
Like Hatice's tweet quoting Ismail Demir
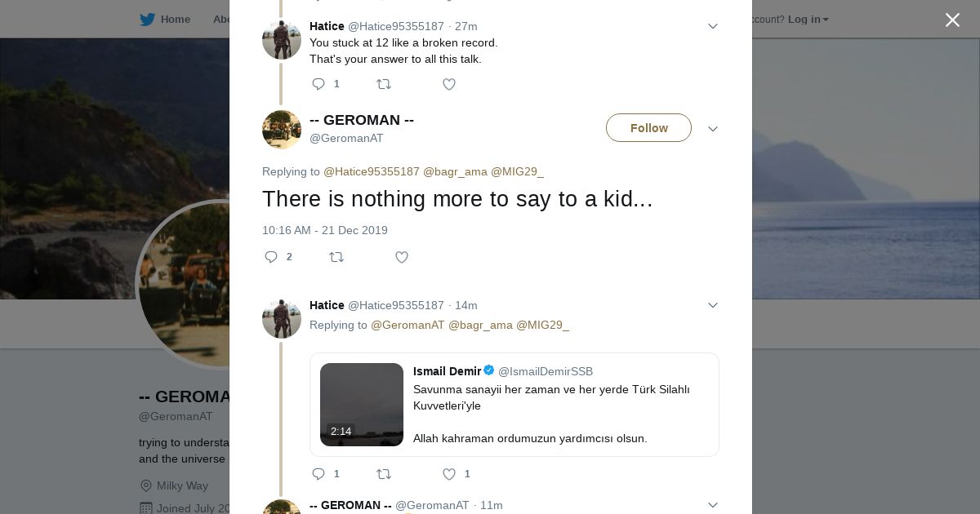448,474
